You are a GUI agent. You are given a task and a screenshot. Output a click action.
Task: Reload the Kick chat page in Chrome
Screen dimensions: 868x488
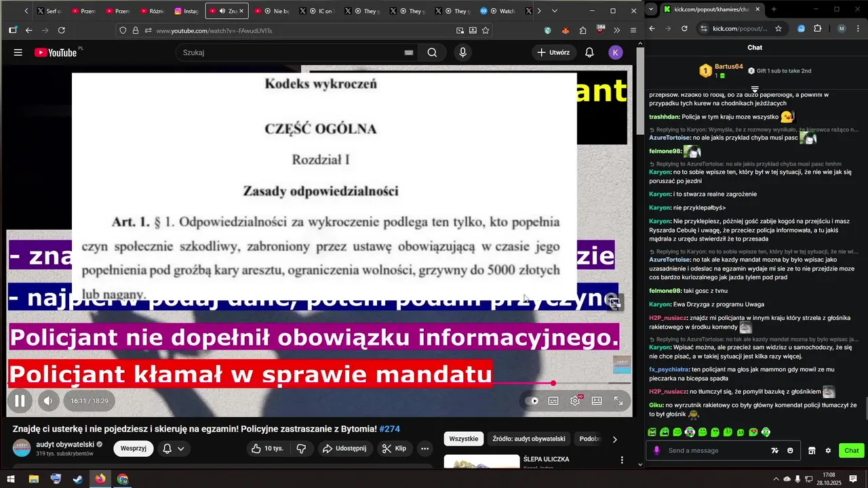[684, 28]
